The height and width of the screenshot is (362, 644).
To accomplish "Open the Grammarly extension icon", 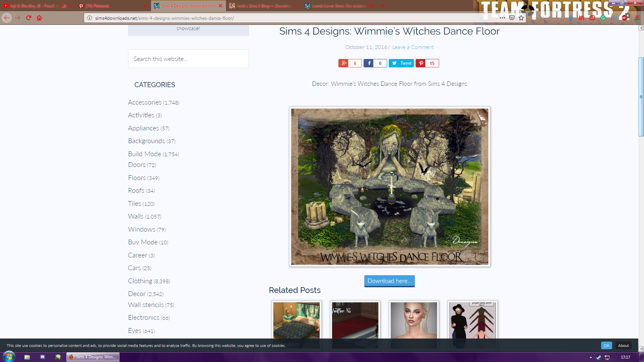I will pos(603,18).
